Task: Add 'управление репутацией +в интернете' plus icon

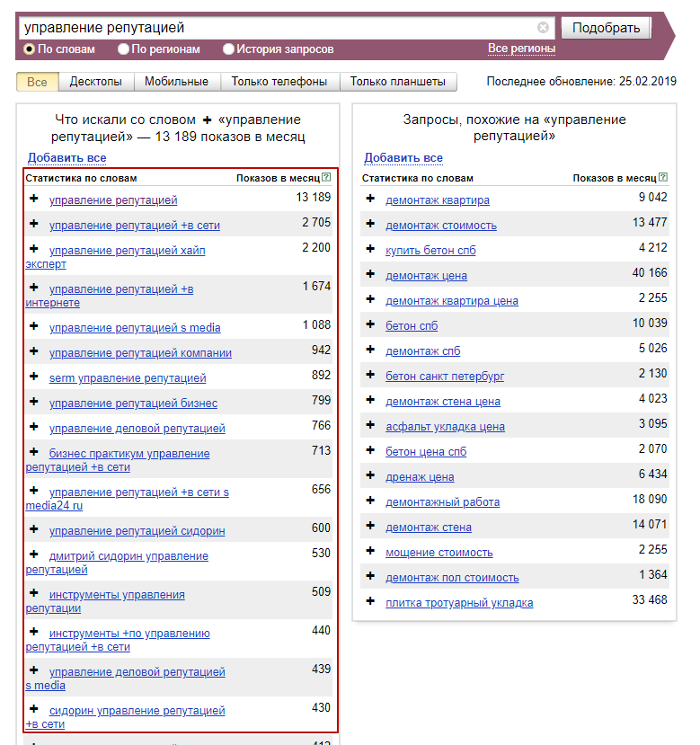Action: 34,288
